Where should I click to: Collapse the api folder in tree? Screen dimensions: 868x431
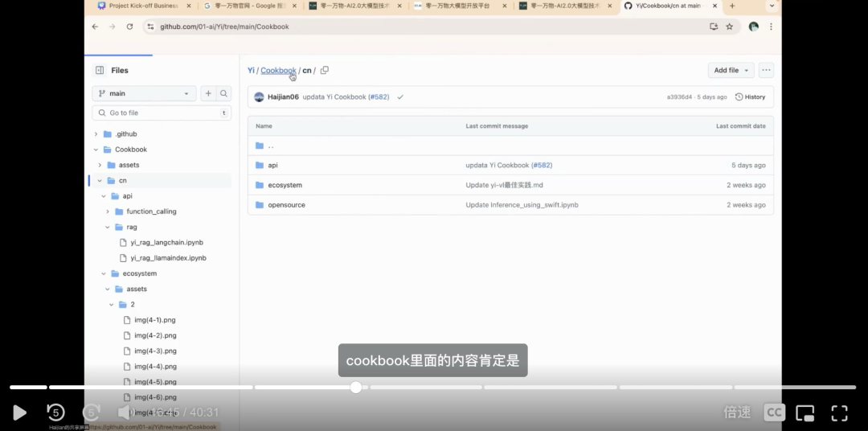(104, 196)
